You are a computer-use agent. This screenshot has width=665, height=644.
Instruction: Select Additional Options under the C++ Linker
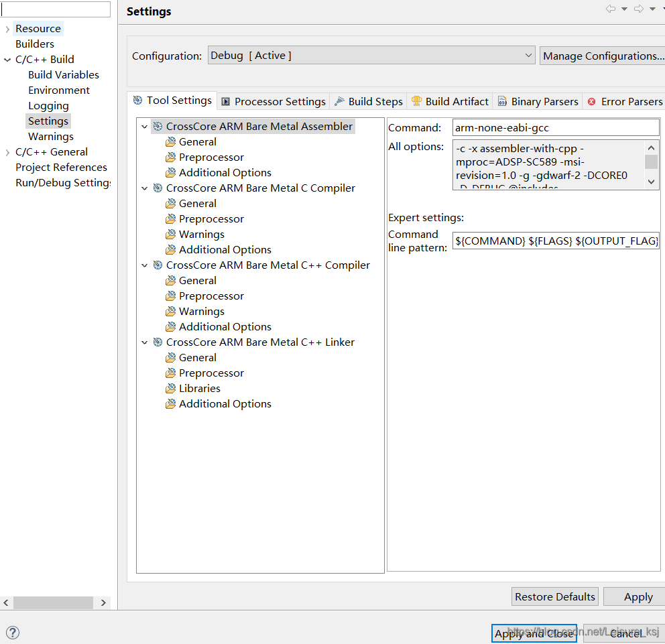pos(225,403)
